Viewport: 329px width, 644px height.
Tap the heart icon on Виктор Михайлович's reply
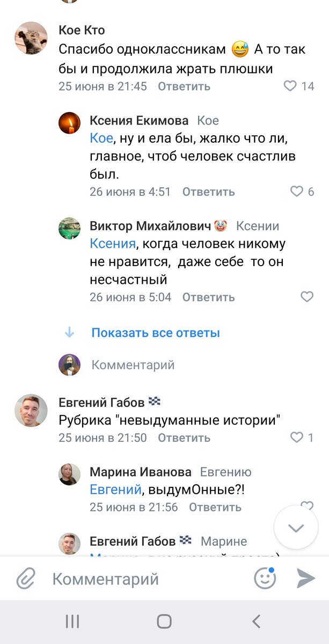click(x=307, y=296)
